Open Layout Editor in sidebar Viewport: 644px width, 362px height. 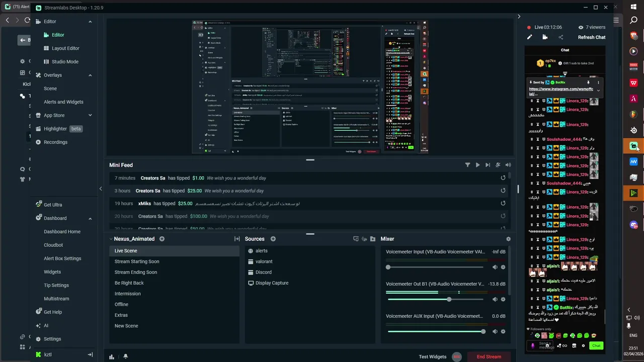[65, 48]
